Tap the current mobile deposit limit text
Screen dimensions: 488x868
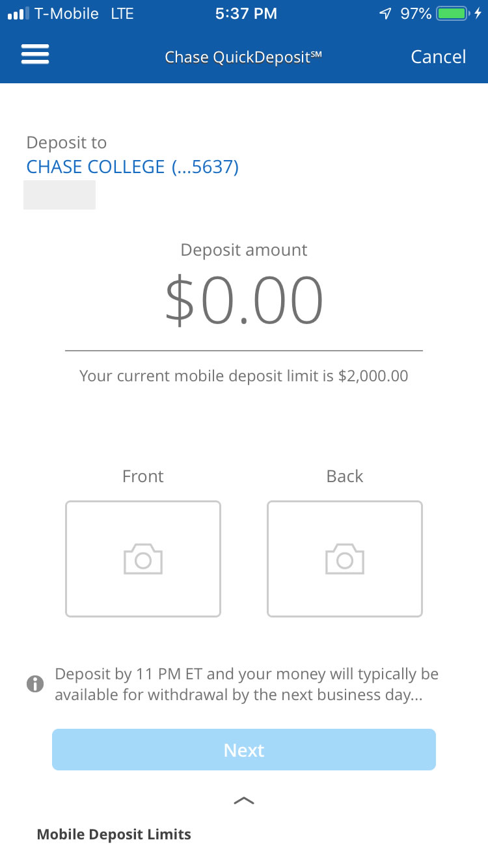[244, 376]
